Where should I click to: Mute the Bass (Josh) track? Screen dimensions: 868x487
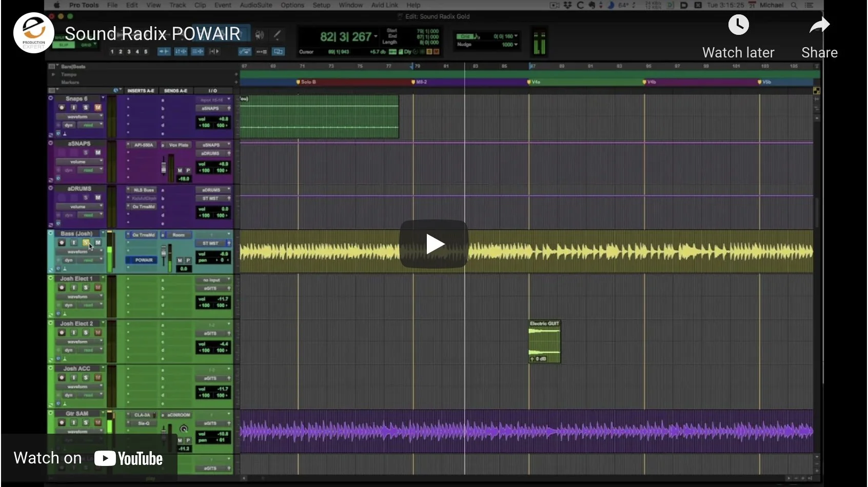click(x=97, y=243)
